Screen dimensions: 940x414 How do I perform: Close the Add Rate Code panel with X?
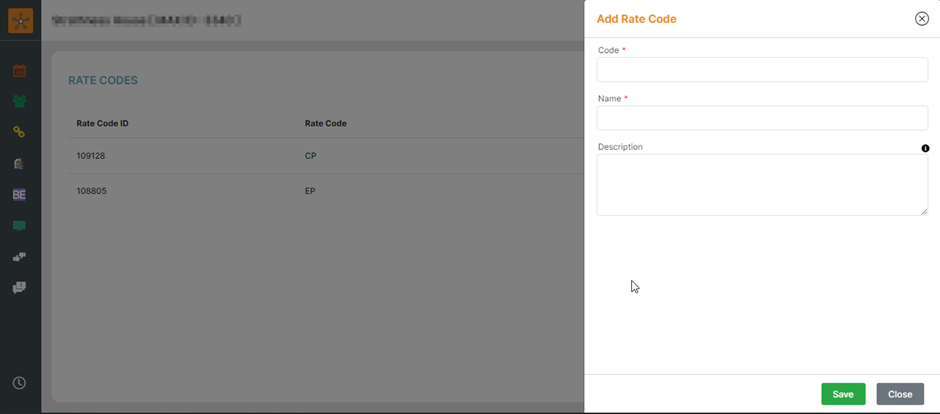click(921, 19)
